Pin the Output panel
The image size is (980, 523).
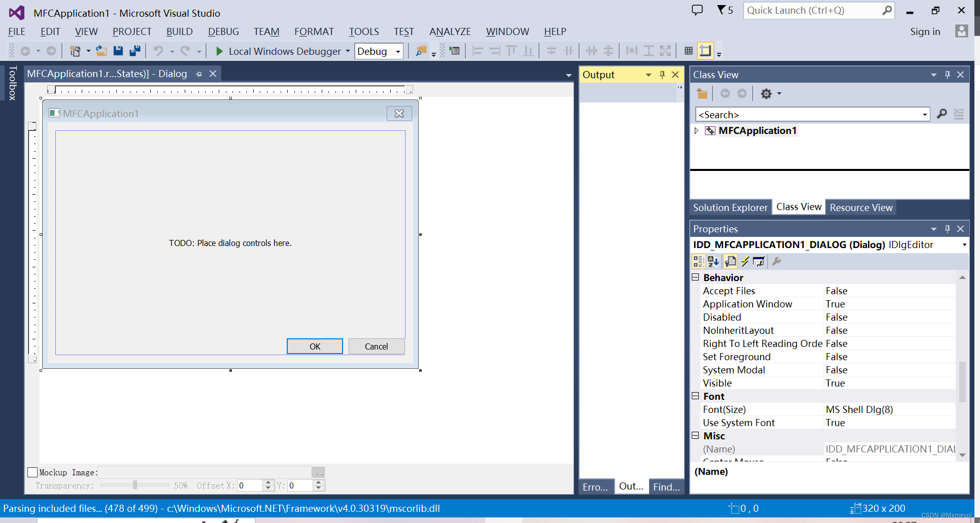click(x=662, y=75)
